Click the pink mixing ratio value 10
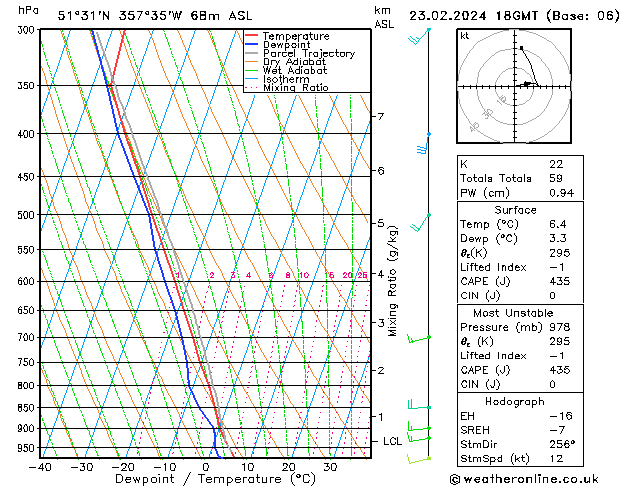The height and width of the screenshot is (486, 629). click(x=304, y=275)
